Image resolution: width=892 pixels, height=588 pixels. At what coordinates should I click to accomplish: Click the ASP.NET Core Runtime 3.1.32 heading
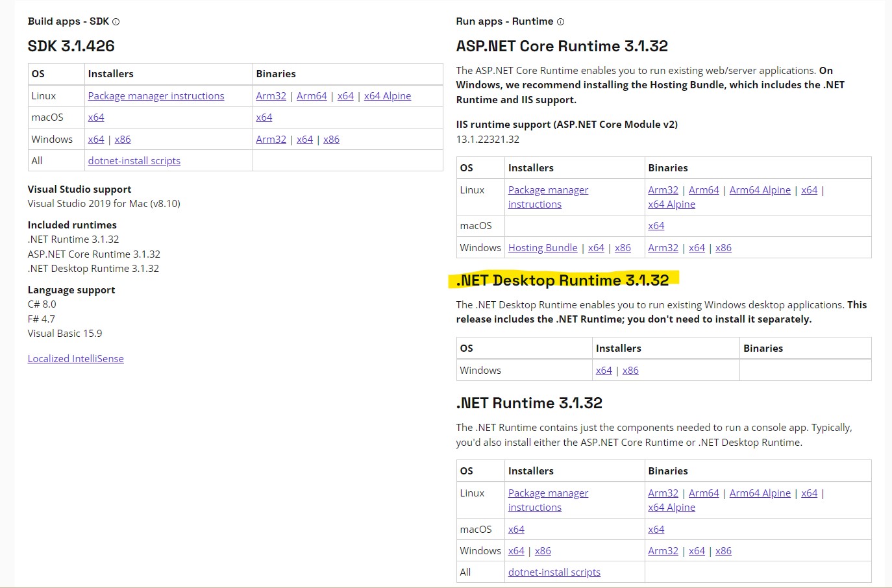click(x=562, y=46)
